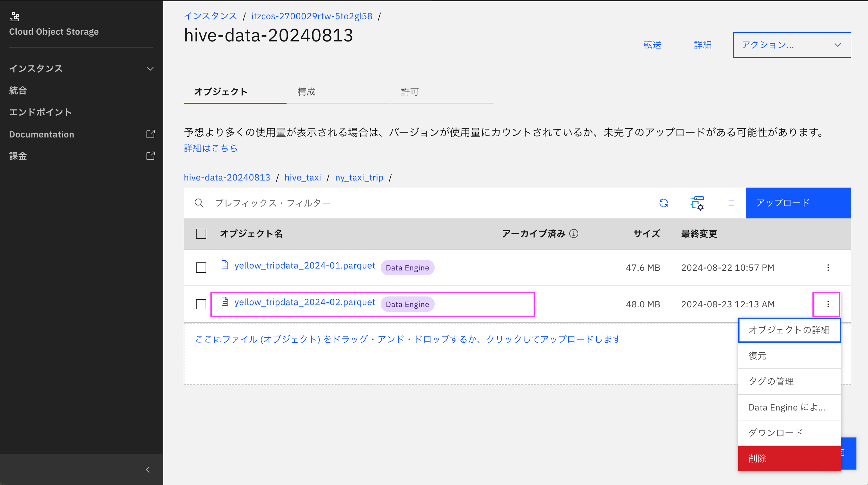Click the blue アップロード button
868x485 pixels.
tap(798, 203)
